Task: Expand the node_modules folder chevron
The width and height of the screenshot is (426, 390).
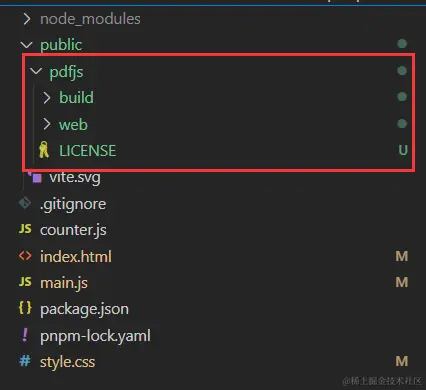Action: [27, 19]
